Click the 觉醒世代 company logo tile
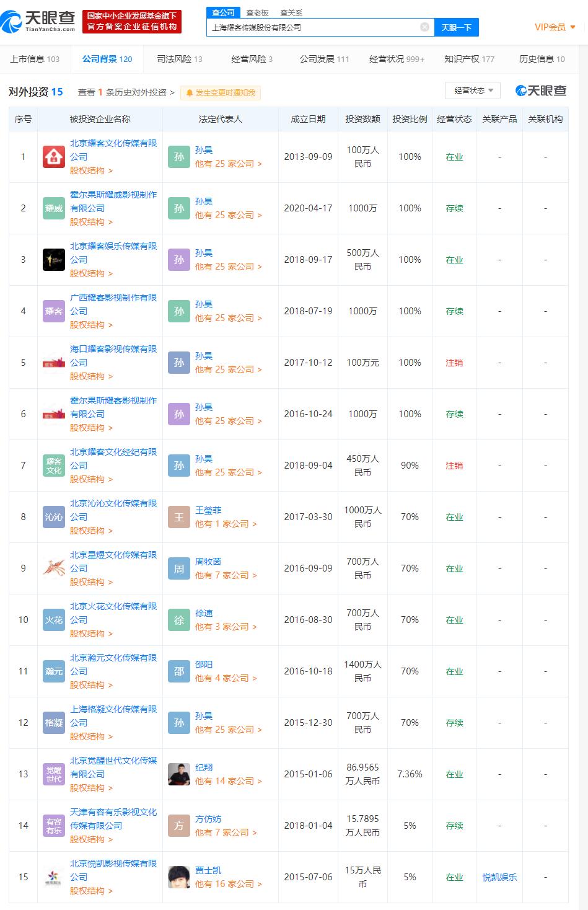588x910 pixels. click(x=54, y=774)
